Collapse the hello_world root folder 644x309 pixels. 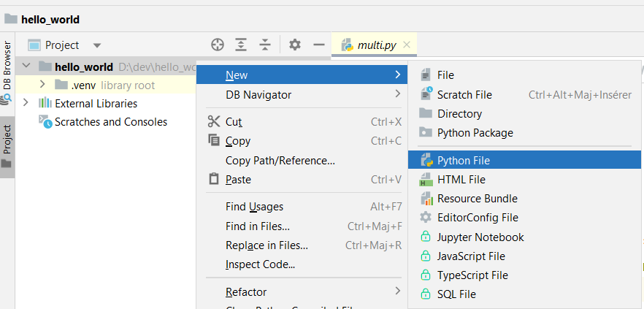pos(26,66)
